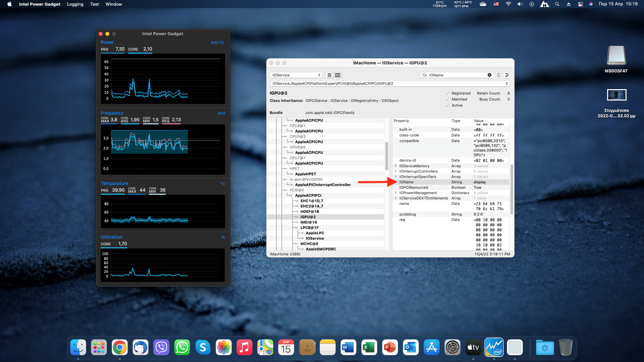Click the properties table vertical scrollbar
644x362 pixels.
(x=512, y=189)
